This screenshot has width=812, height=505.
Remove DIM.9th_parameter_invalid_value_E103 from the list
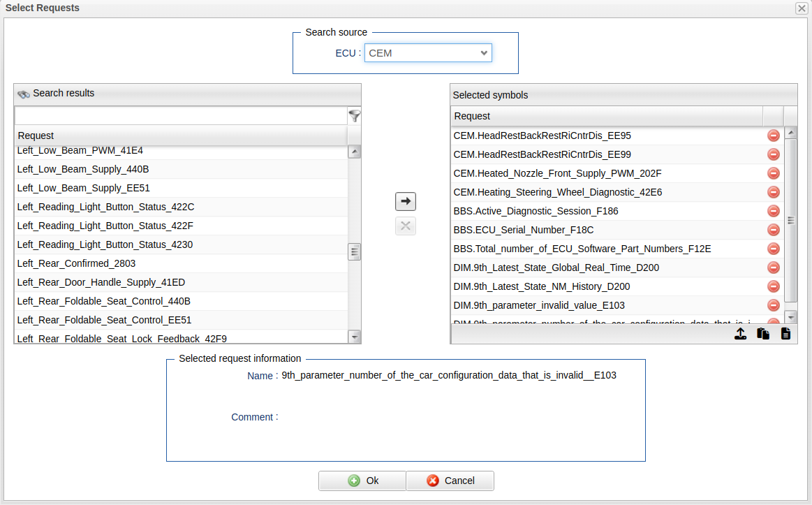tap(774, 305)
